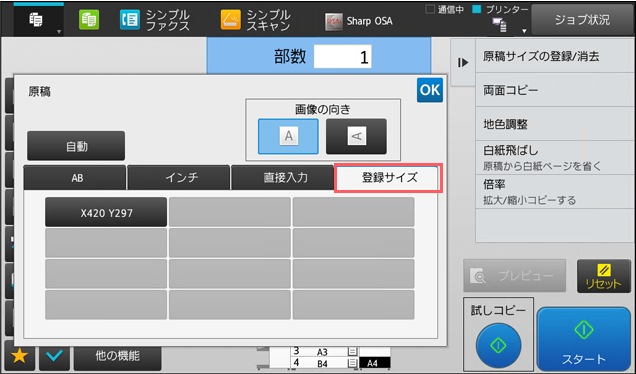Start a 試しコピー proof copy
Viewport: 636px width, 374px height.
[498, 345]
